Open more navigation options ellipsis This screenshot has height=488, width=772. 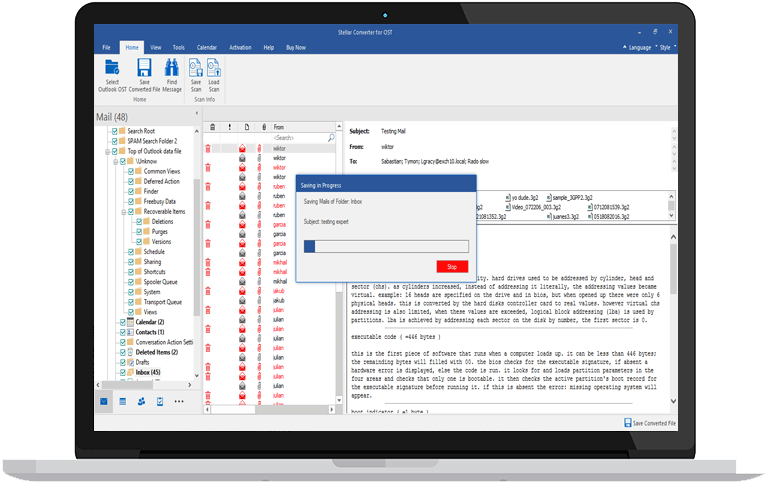pyautogui.click(x=179, y=402)
